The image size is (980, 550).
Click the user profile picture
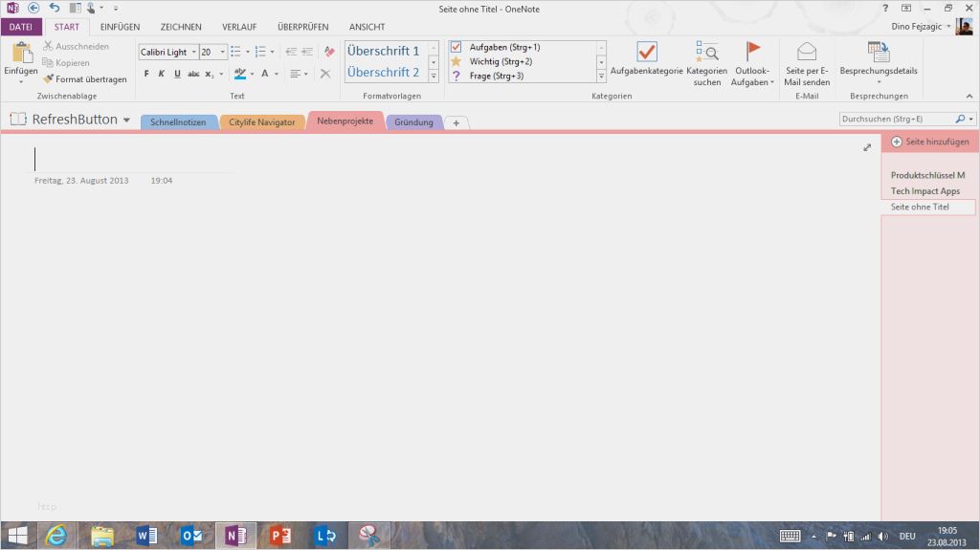click(964, 26)
